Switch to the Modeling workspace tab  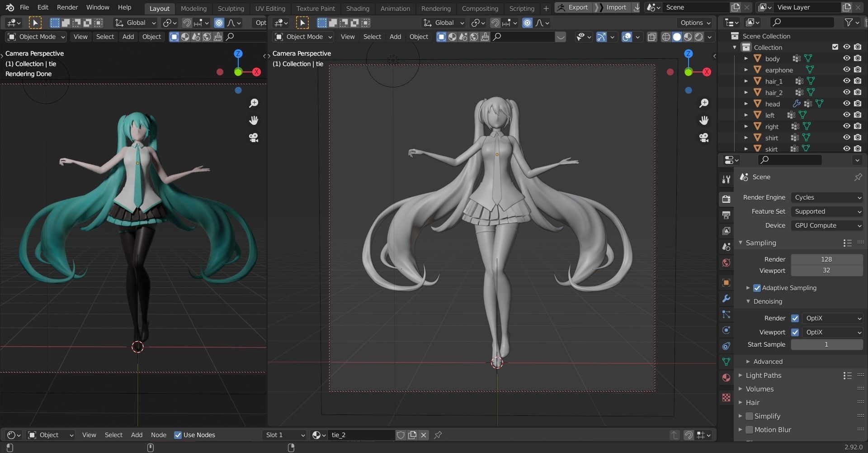(193, 8)
